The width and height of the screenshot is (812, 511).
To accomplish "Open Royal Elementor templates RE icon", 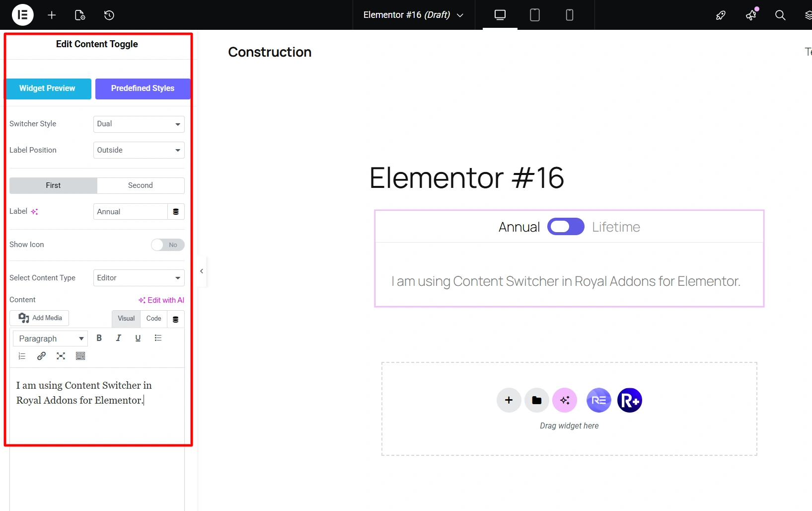I will pyautogui.click(x=599, y=400).
